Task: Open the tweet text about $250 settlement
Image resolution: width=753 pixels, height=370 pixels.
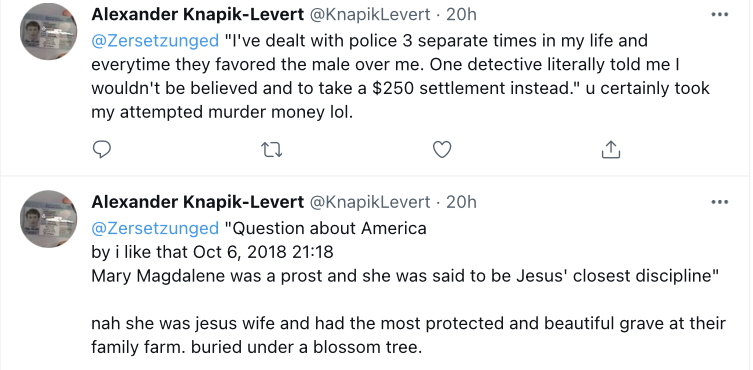Action: click(401, 76)
